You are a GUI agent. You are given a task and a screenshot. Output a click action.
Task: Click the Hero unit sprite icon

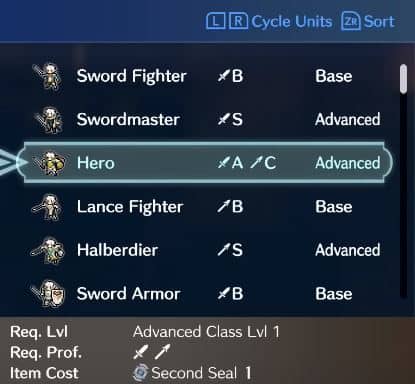pyautogui.click(x=52, y=163)
